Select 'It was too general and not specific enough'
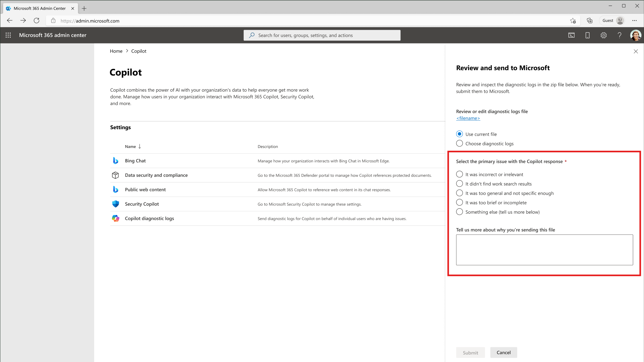Image resolution: width=644 pixels, height=362 pixels. [459, 193]
